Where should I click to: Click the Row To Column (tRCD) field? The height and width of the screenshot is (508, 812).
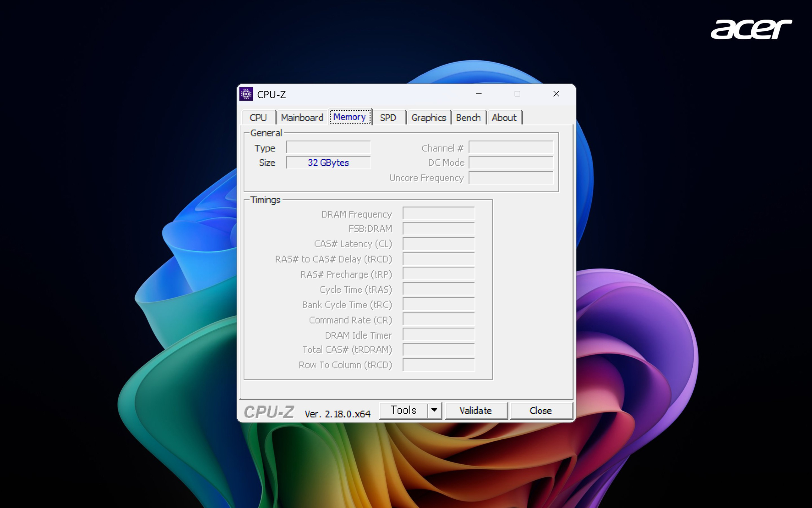[438, 365]
